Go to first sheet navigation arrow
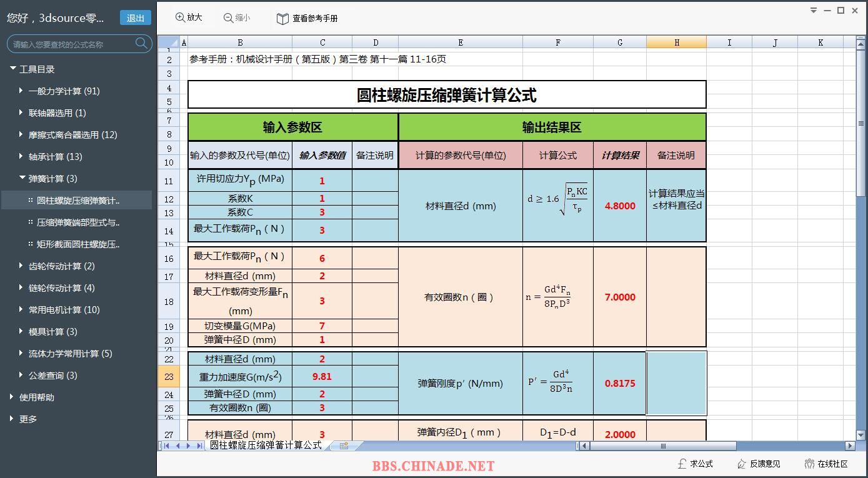This screenshot has width=868, height=478. coord(167,446)
